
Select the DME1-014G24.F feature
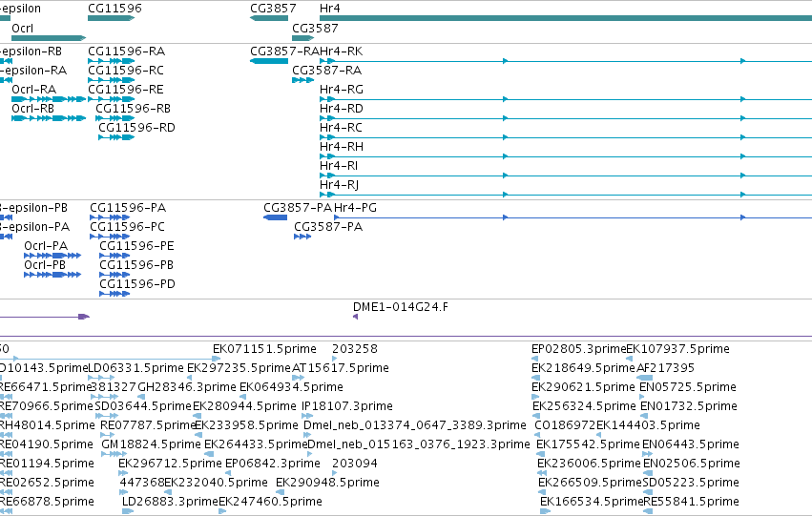(355, 317)
